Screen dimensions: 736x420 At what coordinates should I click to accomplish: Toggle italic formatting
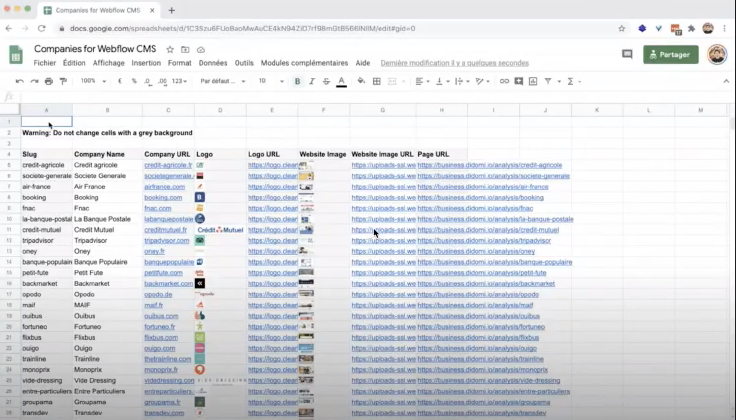click(312, 81)
